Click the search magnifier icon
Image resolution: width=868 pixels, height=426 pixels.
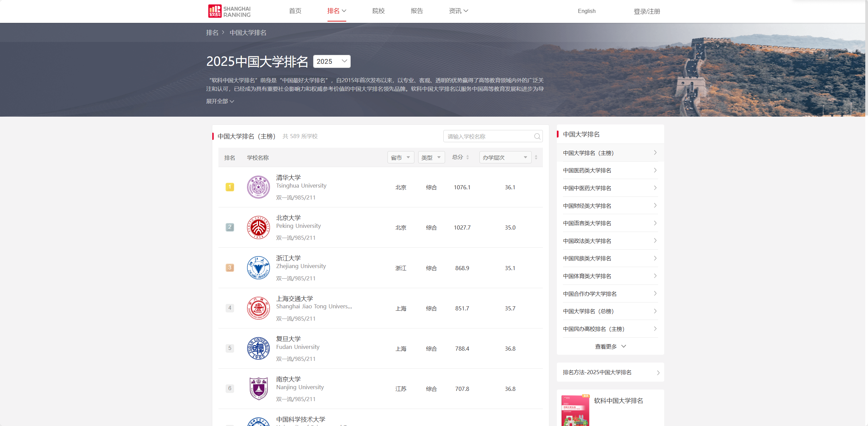coord(537,136)
